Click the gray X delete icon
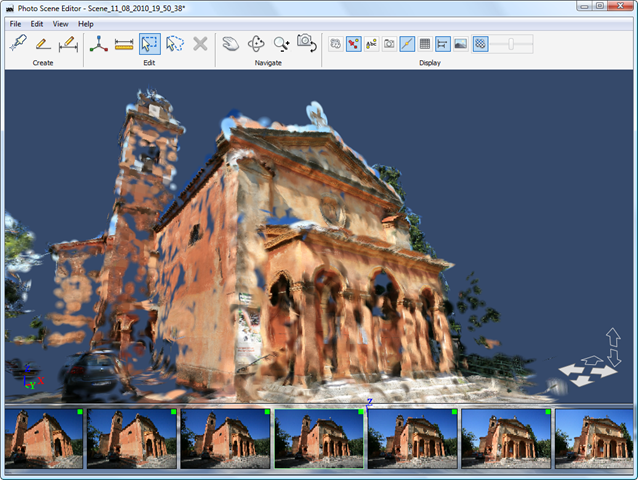The image size is (638, 480). click(200, 43)
